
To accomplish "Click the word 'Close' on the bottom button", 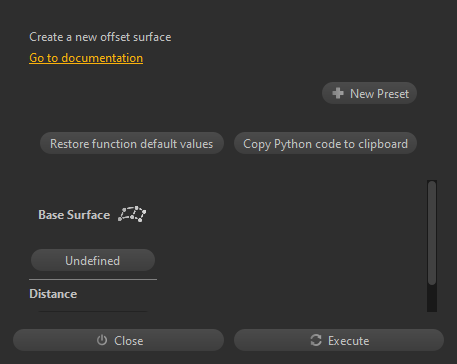I will 129,341.
